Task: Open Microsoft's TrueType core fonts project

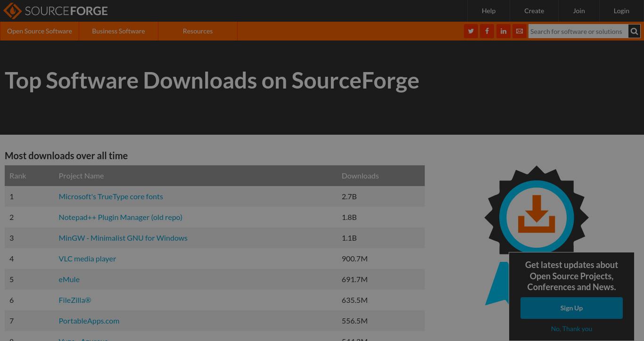Action: 111,196
